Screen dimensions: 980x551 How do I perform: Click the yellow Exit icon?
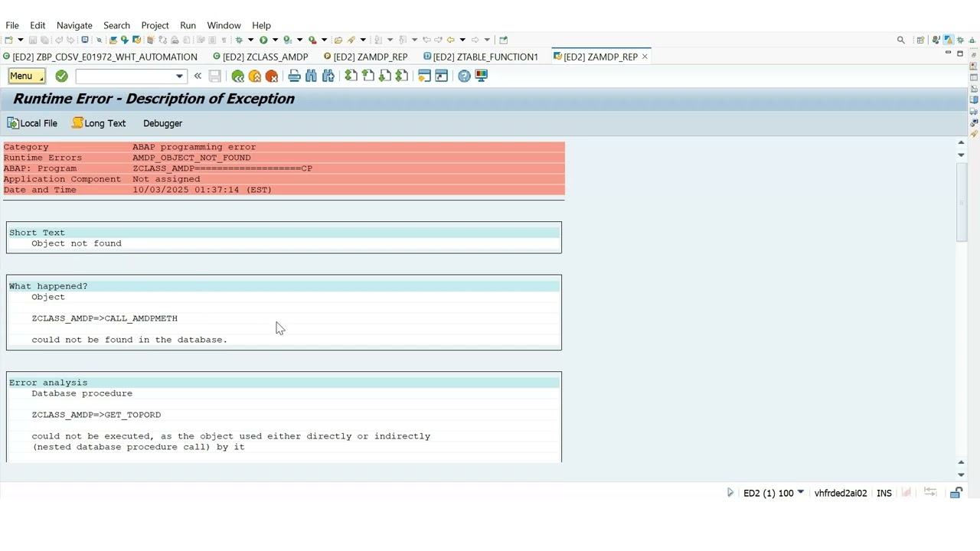(255, 76)
